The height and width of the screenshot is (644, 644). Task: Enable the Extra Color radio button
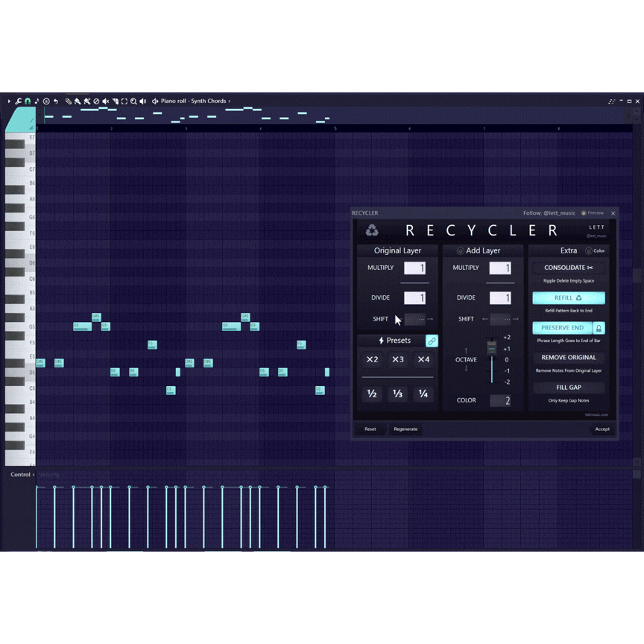[x=589, y=251]
